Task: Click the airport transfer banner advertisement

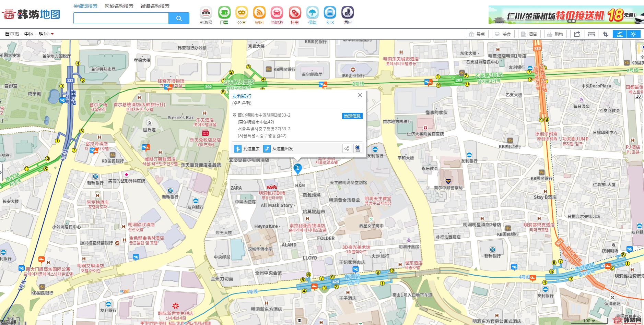Action: [566, 15]
